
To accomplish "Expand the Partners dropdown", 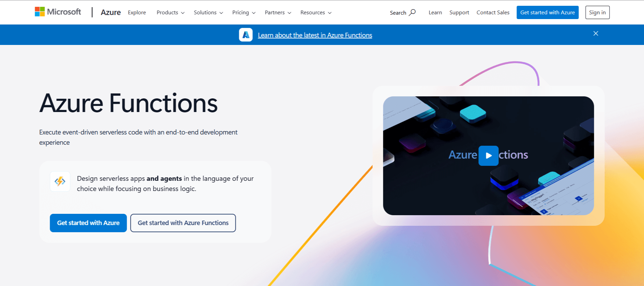I will point(278,12).
